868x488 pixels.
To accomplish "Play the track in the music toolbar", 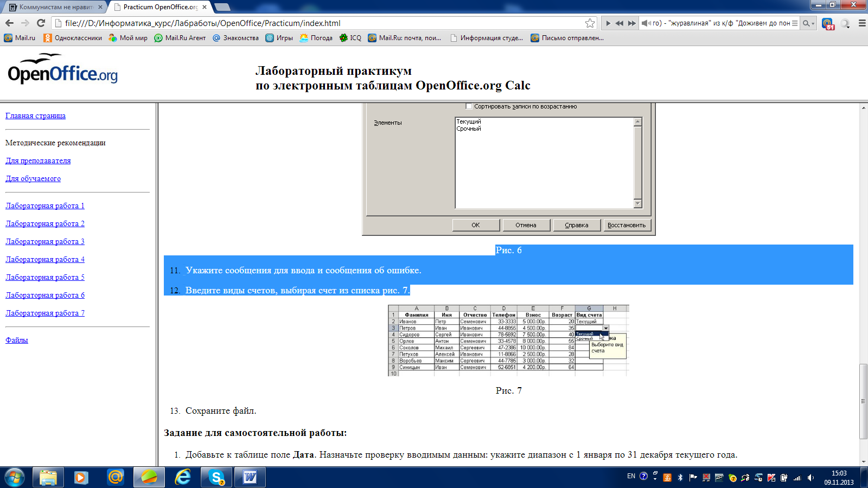I will [608, 23].
